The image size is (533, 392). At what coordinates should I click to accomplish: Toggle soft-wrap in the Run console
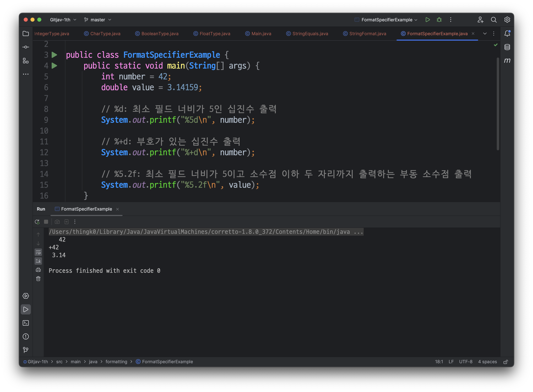click(38, 252)
